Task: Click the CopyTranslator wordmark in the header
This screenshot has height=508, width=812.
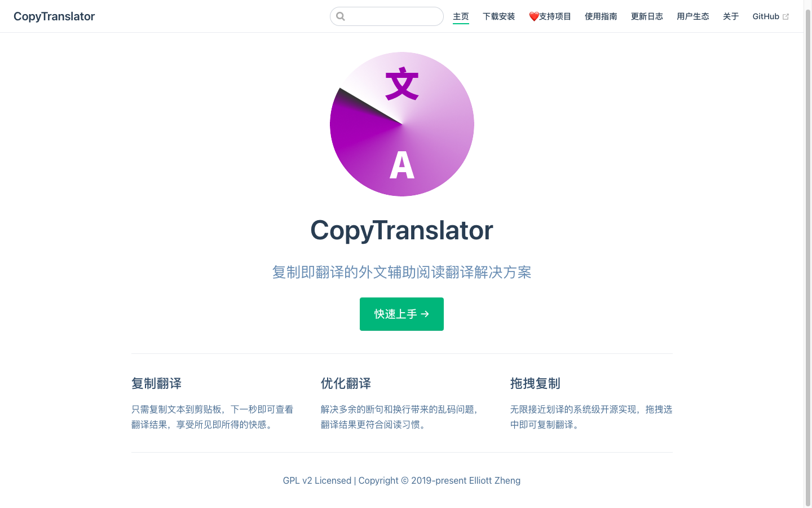Action: point(54,16)
